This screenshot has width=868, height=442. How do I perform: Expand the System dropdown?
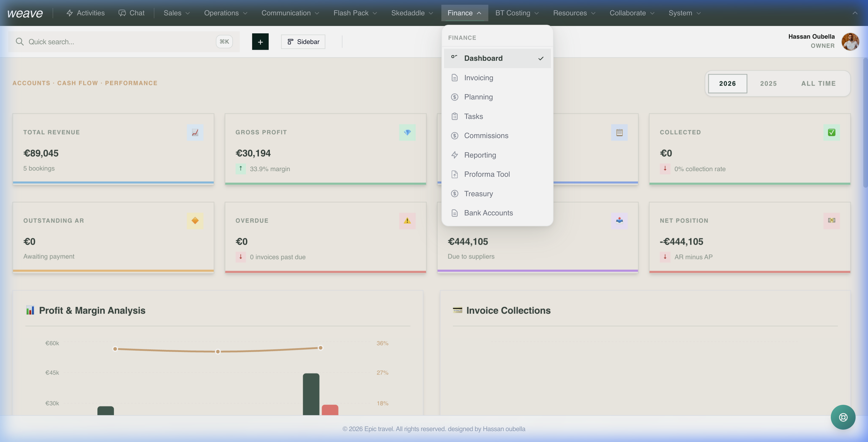coord(684,13)
